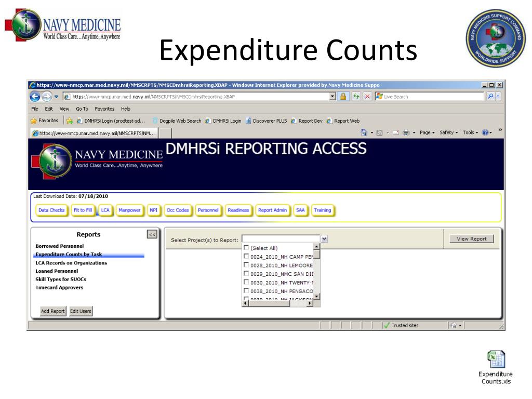This screenshot has height=399, width=532.
Task: Click the Add to Favorites Bar star icon
Action: [70, 121]
